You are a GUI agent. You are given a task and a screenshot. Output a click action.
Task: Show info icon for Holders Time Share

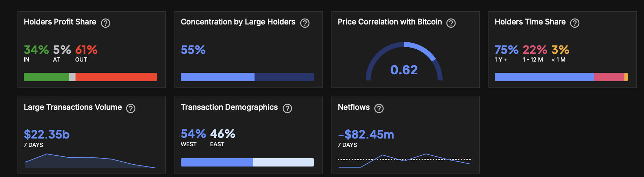click(575, 23)
